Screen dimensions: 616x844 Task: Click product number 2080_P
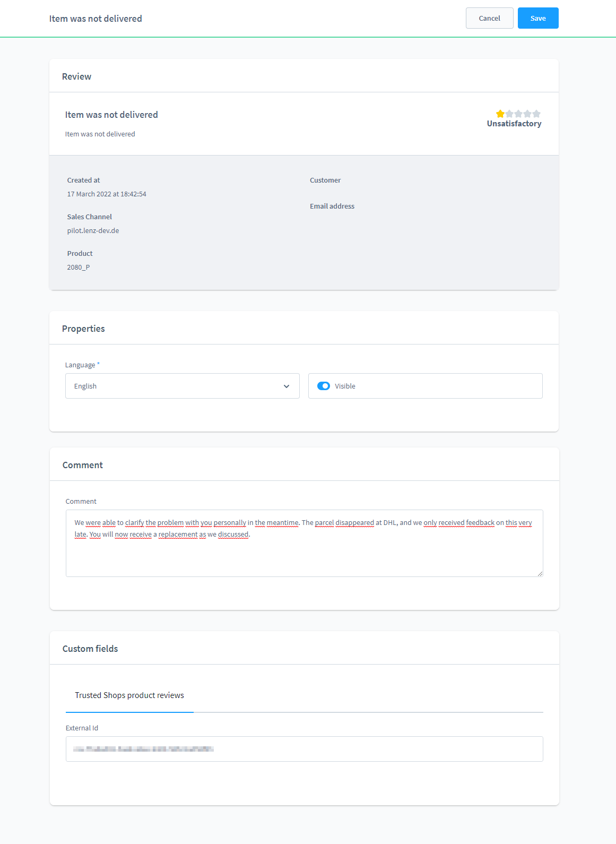pyautogui.click(x=79, y=267)
